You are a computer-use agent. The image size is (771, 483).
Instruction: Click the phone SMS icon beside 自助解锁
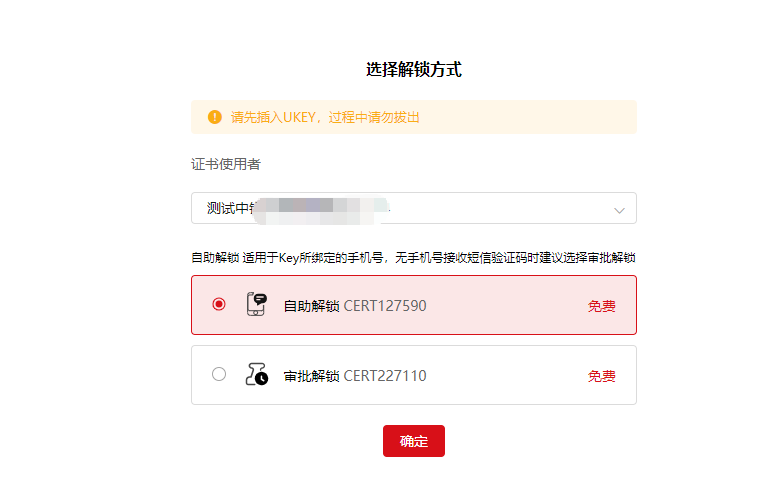point(257,304)
